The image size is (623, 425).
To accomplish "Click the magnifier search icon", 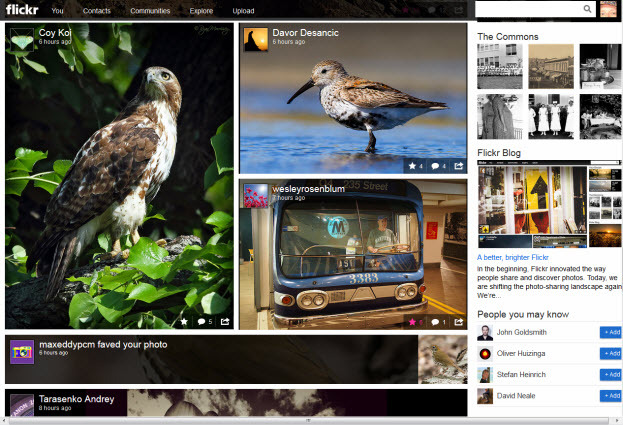I will pos(587,9).
